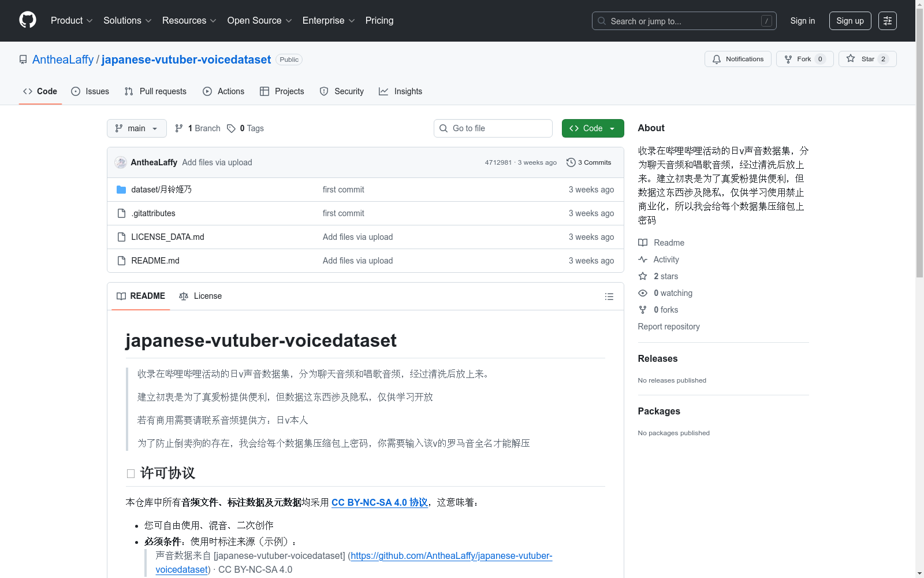Click the Sign up button

(x=850, y=21)
